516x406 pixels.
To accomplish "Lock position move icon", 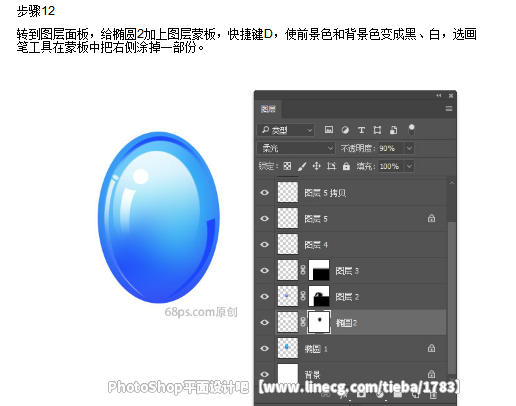I will (x=316, y=166).
